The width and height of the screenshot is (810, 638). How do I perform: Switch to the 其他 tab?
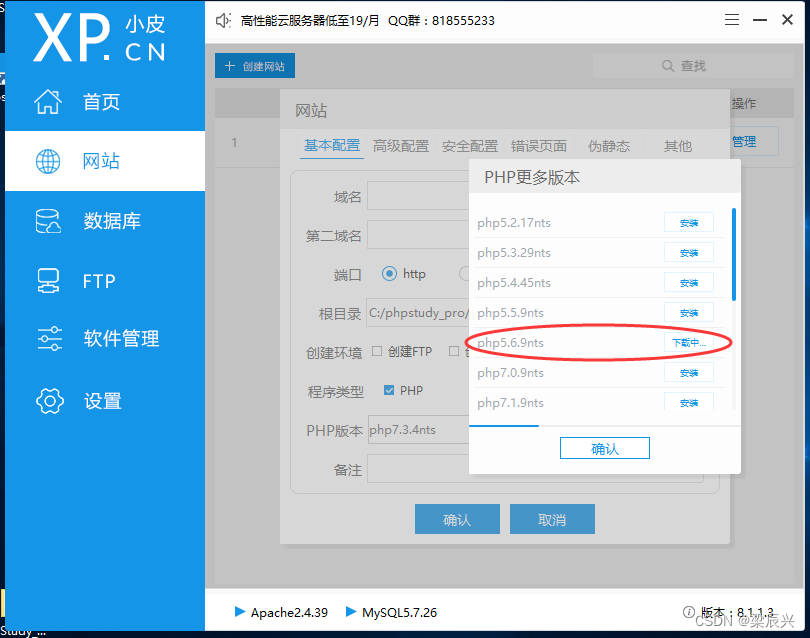677,146
